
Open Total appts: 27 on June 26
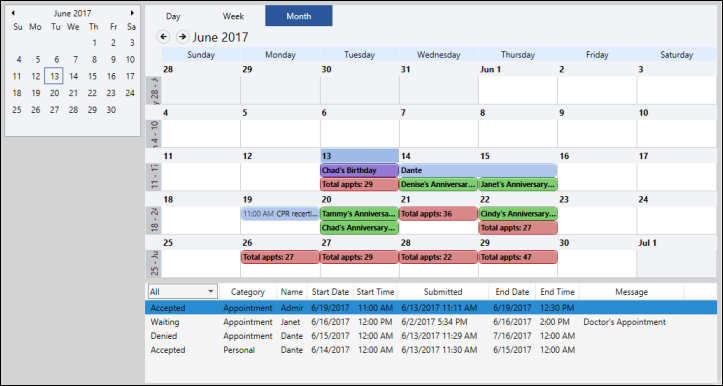click(280, 257)
